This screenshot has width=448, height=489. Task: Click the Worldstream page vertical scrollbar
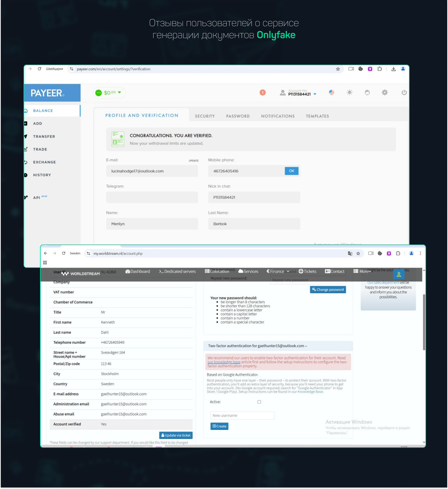pyautogui.click(x=424, y=322)
